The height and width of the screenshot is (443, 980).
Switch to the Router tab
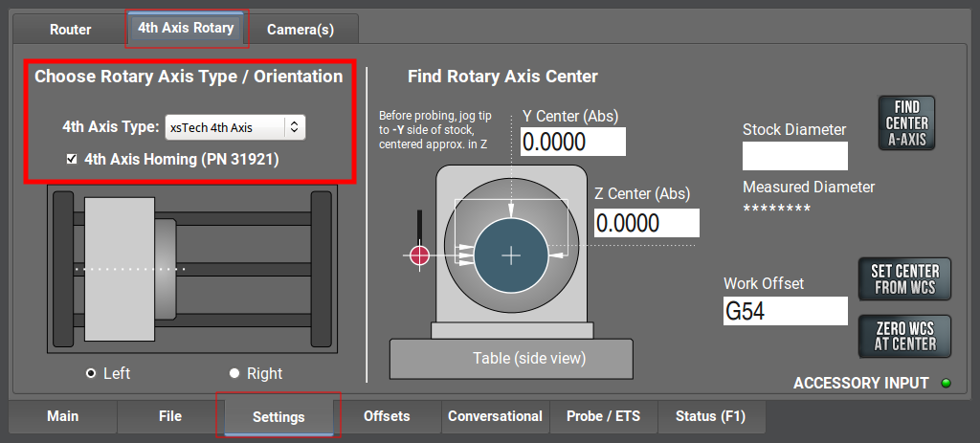(x=70, y=30)
